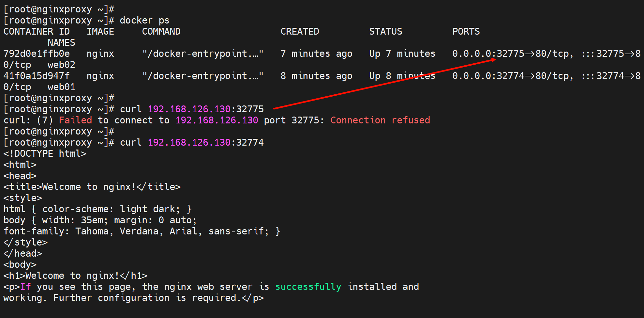Click the red 'Connection refused' error text
The image size is (644, 318).
coord(380,120)
